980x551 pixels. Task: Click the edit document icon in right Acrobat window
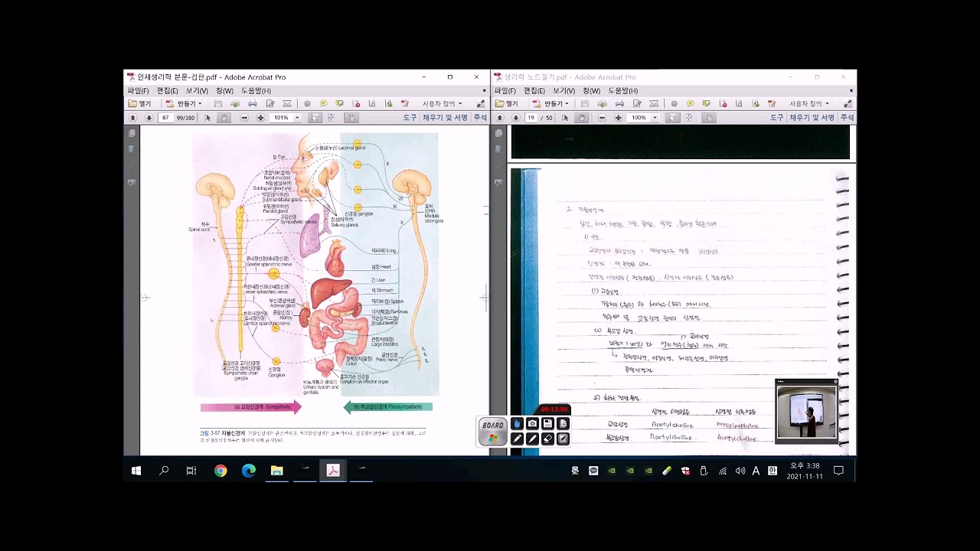637,103
